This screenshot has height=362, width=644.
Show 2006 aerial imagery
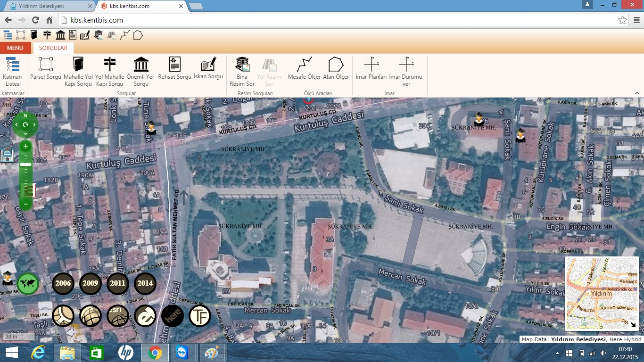(63, 284)
